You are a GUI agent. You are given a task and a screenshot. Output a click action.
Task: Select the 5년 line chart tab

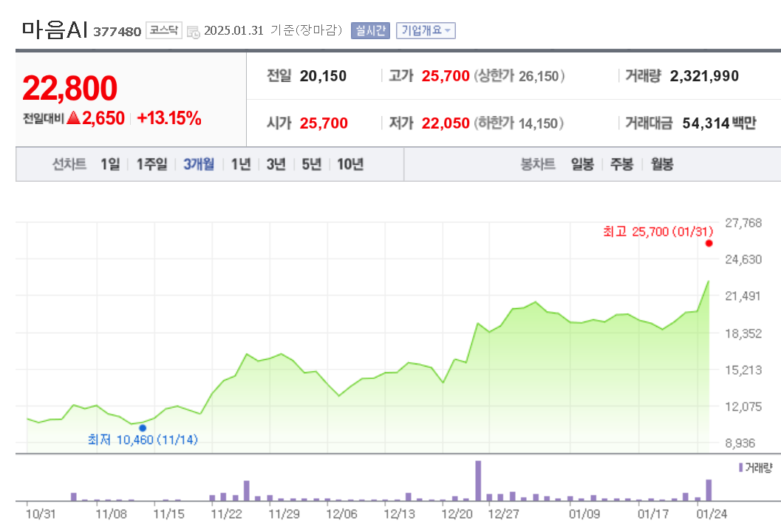(x=311, y=164)
